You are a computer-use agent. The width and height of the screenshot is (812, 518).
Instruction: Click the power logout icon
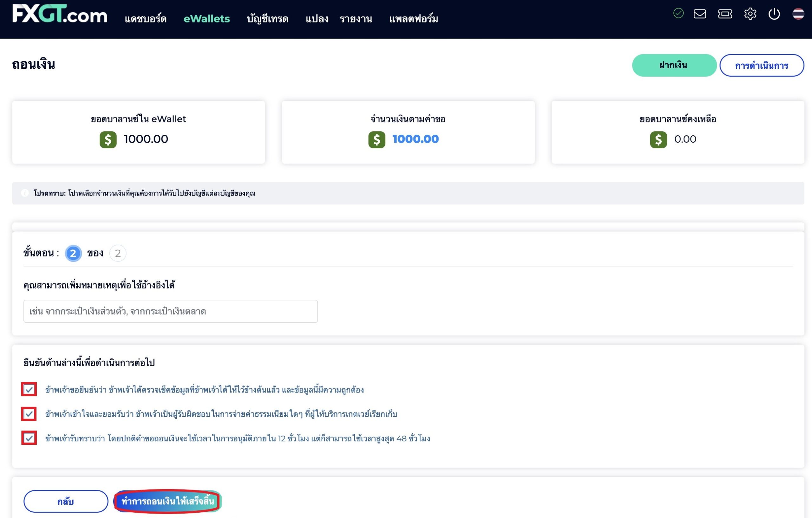(x=774, y=14)
